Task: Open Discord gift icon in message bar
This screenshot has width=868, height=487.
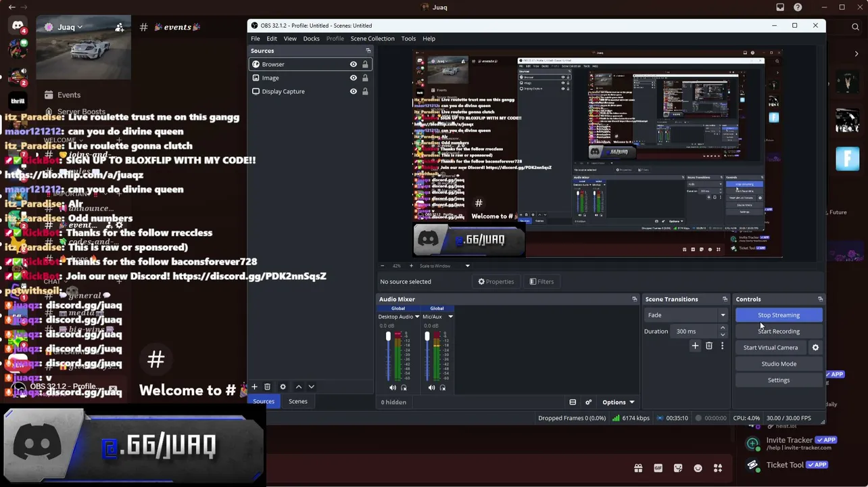Action: pos(637,468)
